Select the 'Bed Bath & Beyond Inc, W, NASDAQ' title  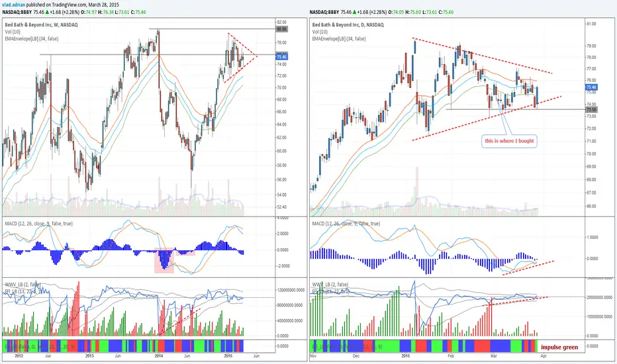(x=41, y=24)
